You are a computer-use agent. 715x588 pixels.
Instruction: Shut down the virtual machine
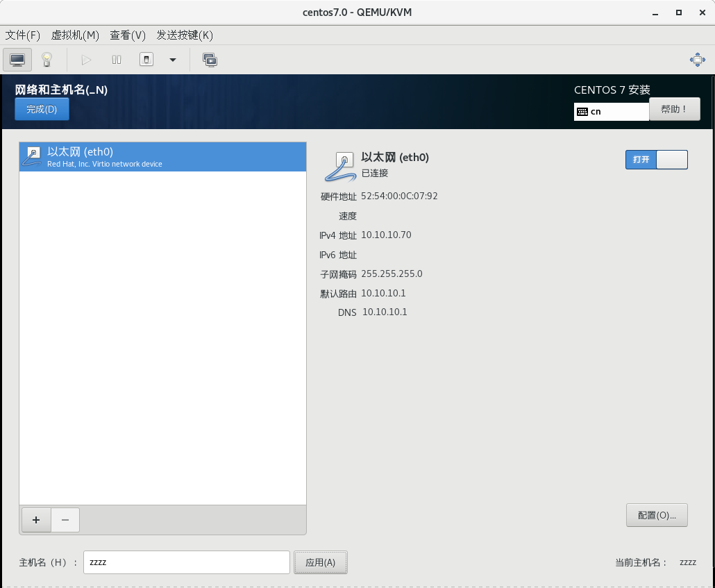click(146, 59)
